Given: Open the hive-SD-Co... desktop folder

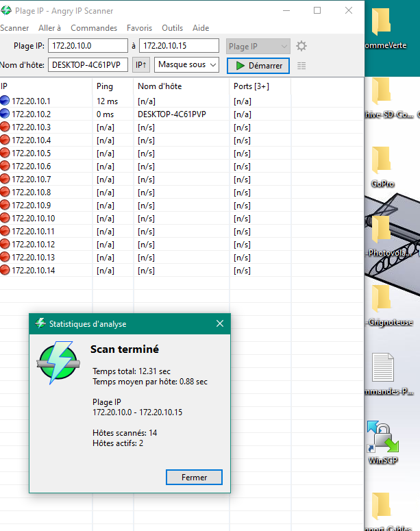Looking at the screenshot, I should pyautogui.click(x=390, y=98).
